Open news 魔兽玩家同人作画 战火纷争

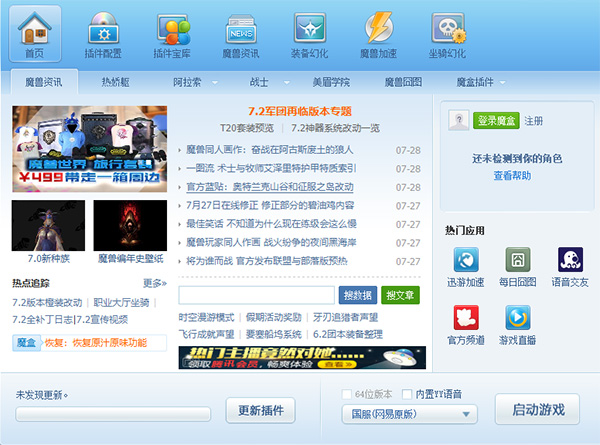coord(271,242)
